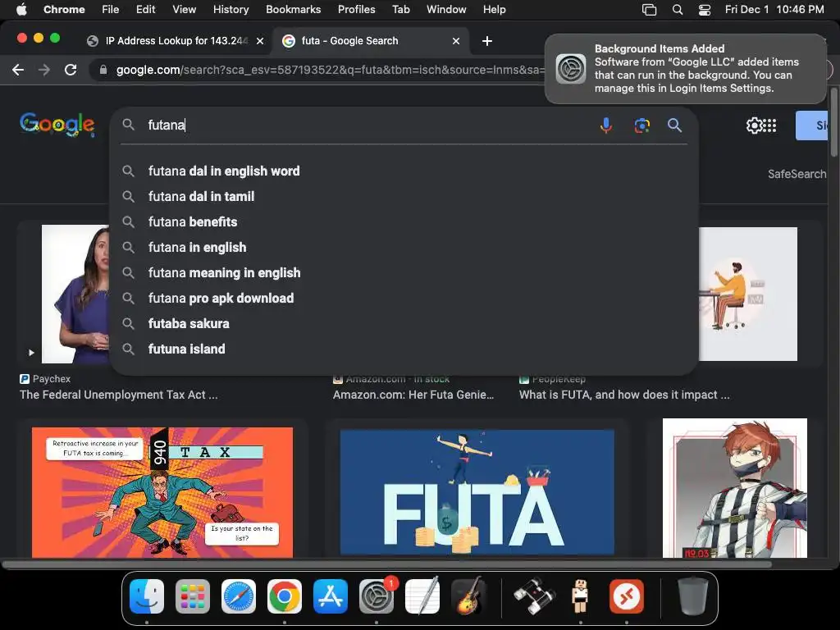Viewport: 840px width, 630px height.
Task: Pick suggestion 'futuna island'
Action: [x=404, y=349]
